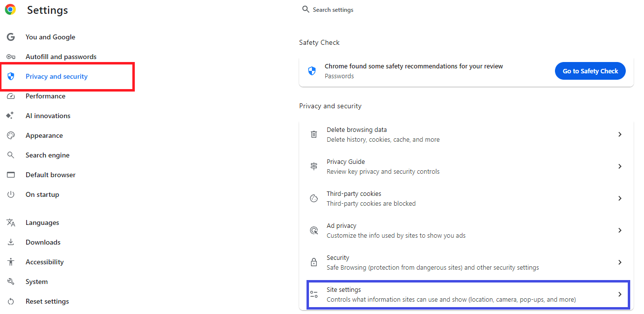This screenshot has width=644, height=314.
Task: Select the Autofill key icon
Action: coord(10,57)
